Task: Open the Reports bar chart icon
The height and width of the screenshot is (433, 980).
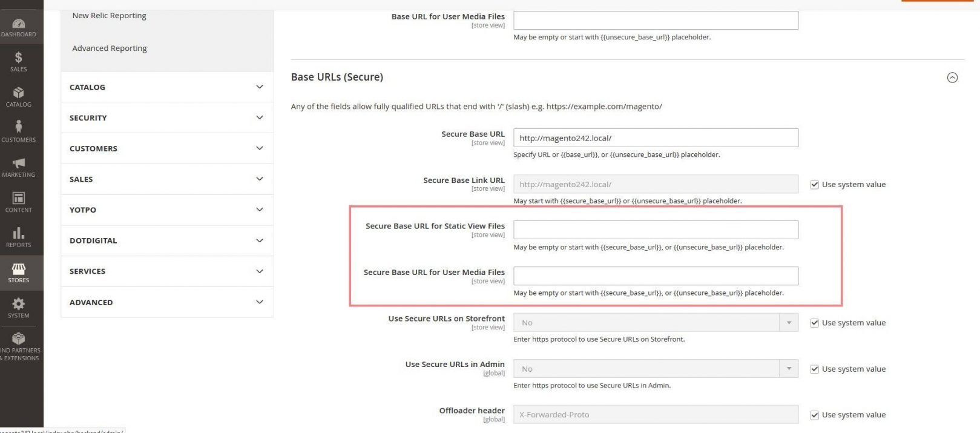Action: 18,237
